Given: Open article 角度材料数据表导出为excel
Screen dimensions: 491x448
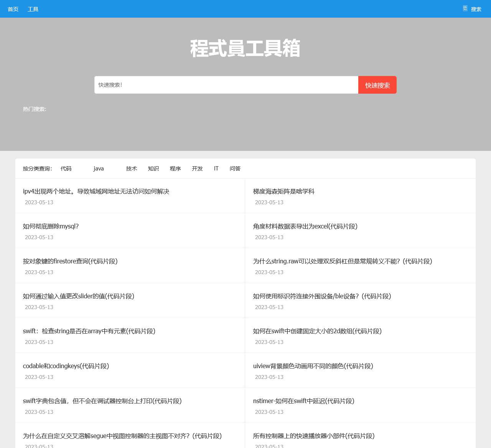Looking at the screenshot, I should click(305, 226).
